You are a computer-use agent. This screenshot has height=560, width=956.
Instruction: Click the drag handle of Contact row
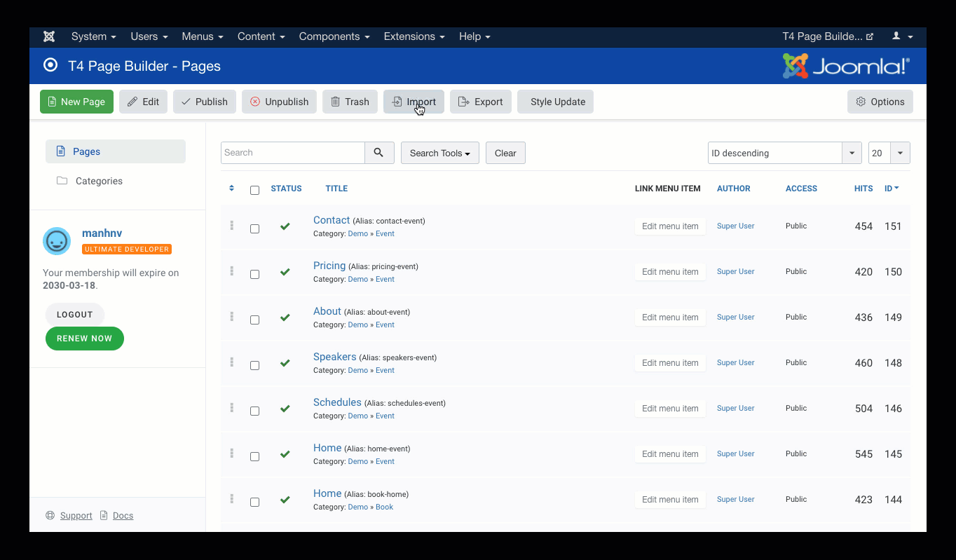coord(231,226)
